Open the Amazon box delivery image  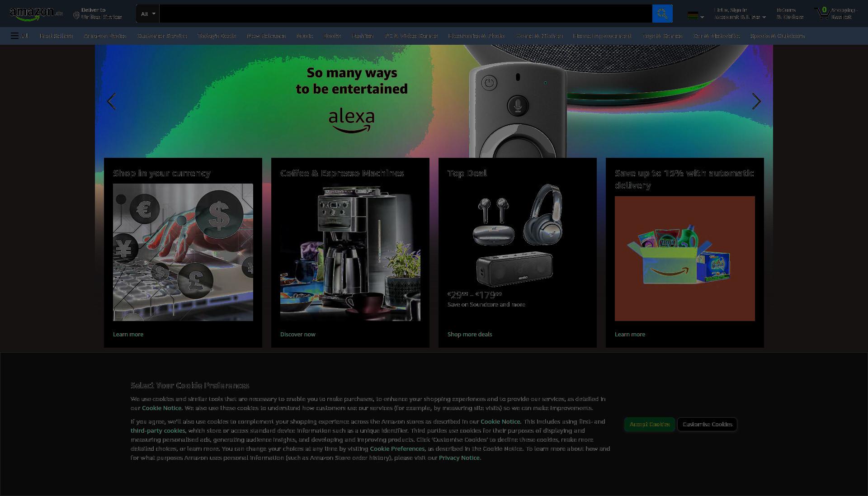click(685, 259)
